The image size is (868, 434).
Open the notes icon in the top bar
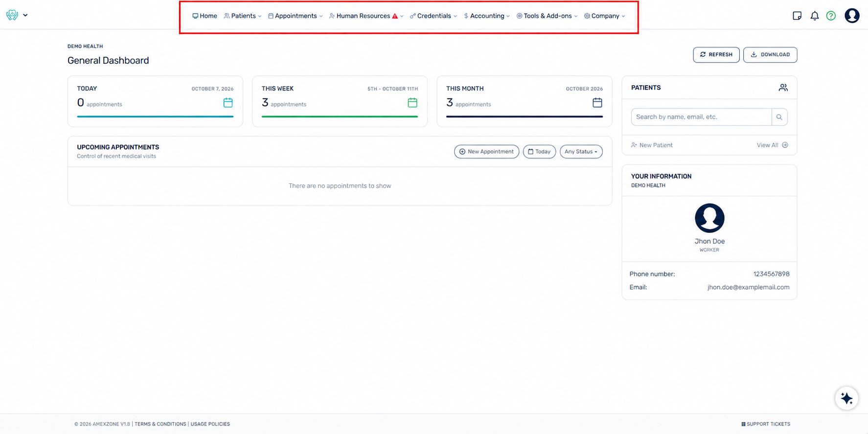(797, 16)
